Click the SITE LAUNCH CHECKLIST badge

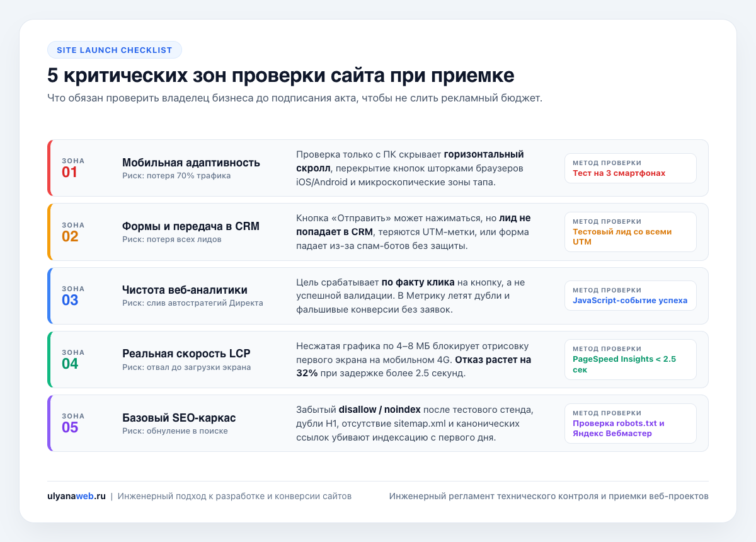click(x=115, y=50)
